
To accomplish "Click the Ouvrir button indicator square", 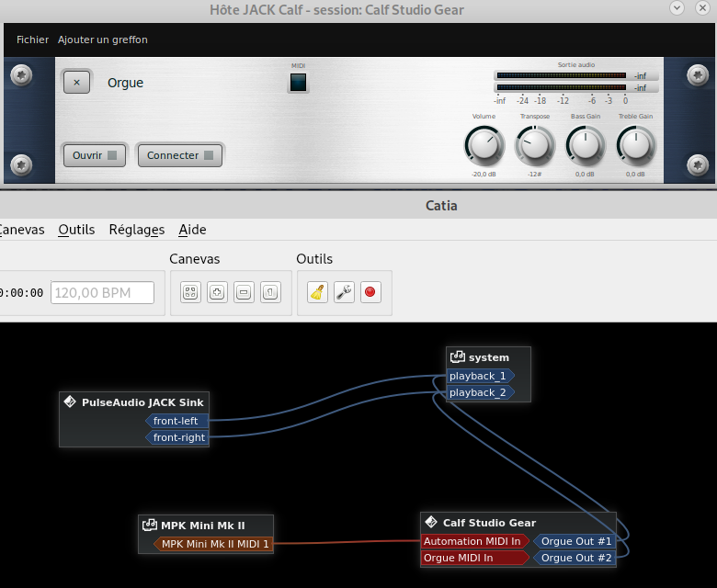I will (112, 155).
